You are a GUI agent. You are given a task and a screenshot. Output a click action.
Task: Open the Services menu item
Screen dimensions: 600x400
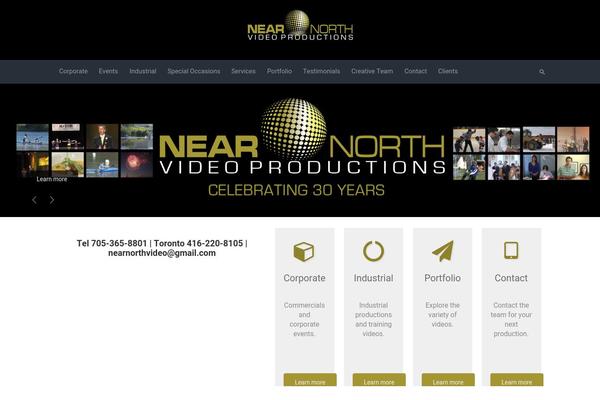pyautogui.click(x=243, y=71)
